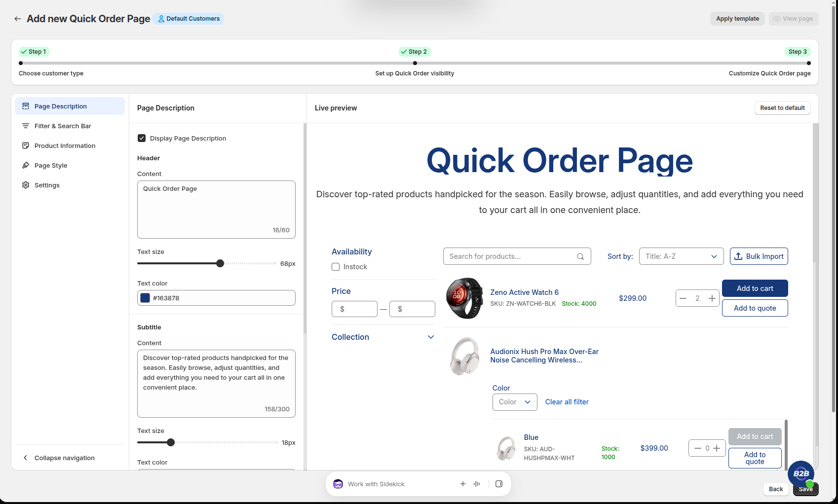
Task: Click the back arrow beside page title
Action: click(x=18, y=19)
